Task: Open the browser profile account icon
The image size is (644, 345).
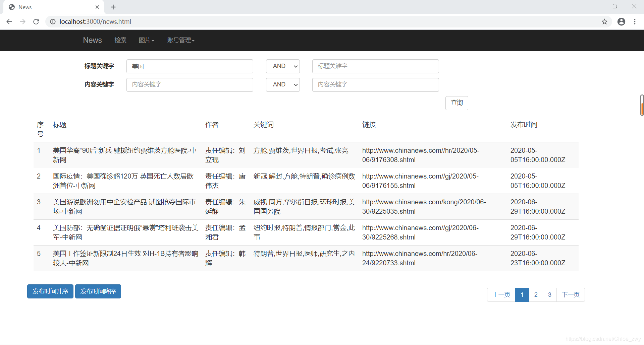Action: (621, 22)
